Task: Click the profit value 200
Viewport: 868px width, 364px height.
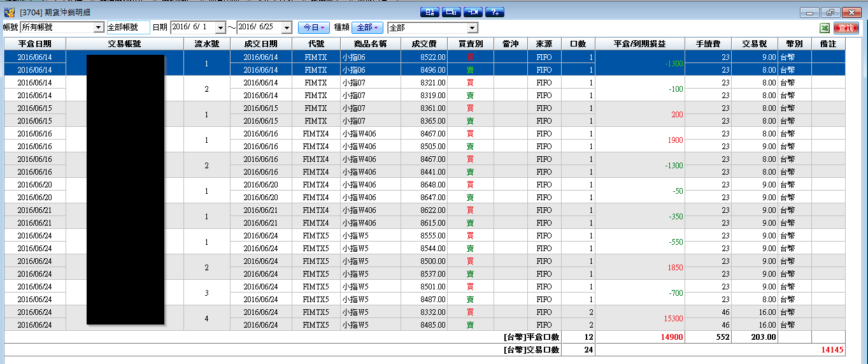Action: 677,114
